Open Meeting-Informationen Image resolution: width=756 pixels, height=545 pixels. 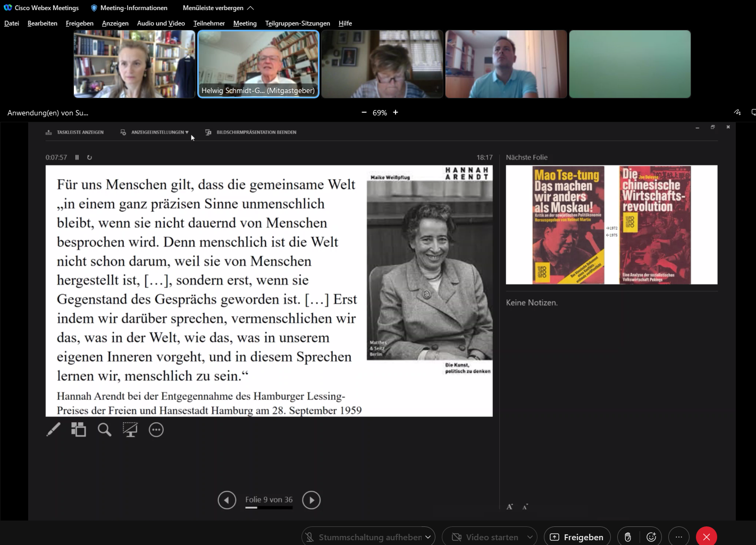[129, 8]
